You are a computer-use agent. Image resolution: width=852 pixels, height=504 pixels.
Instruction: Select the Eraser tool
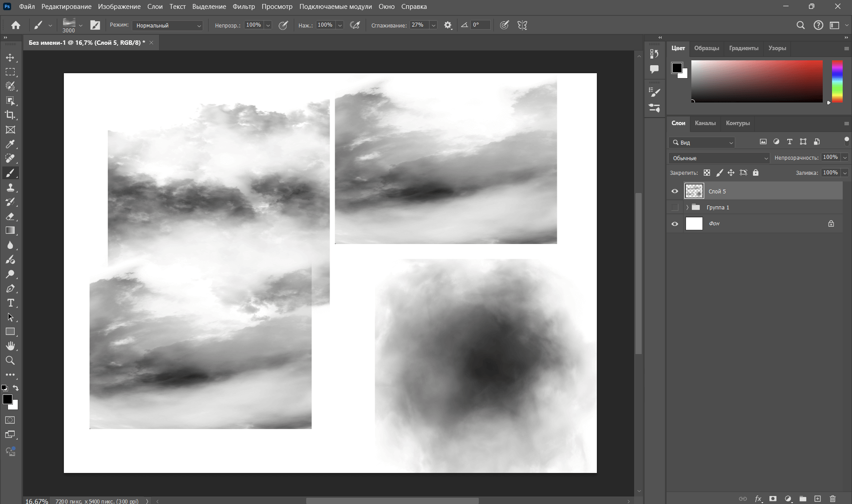click(10, 216)
